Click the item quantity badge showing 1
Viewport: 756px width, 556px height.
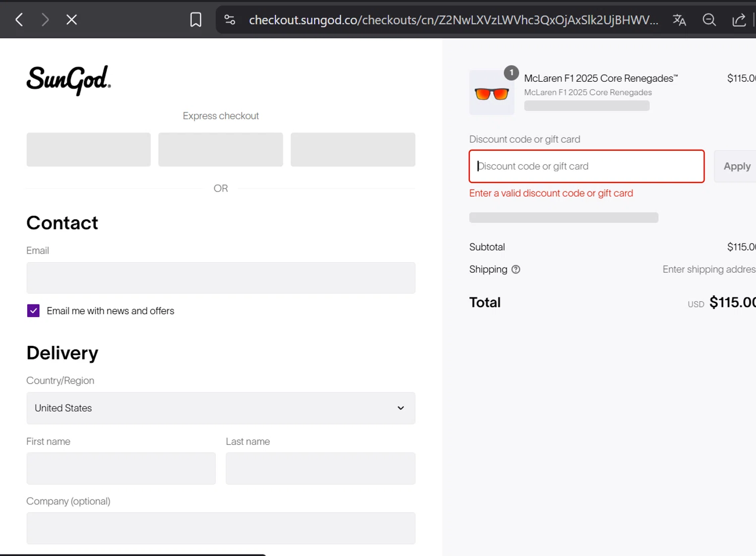512,73
